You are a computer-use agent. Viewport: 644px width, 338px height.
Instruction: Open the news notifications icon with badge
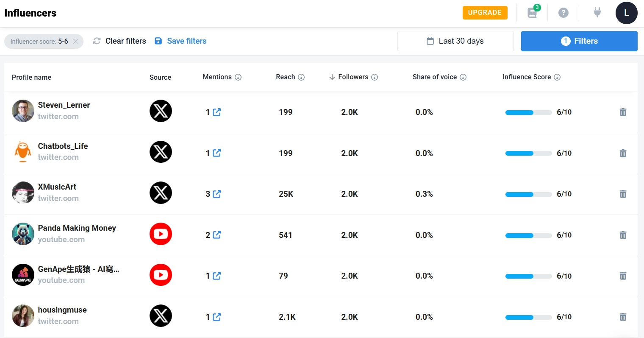pos(533,13)
